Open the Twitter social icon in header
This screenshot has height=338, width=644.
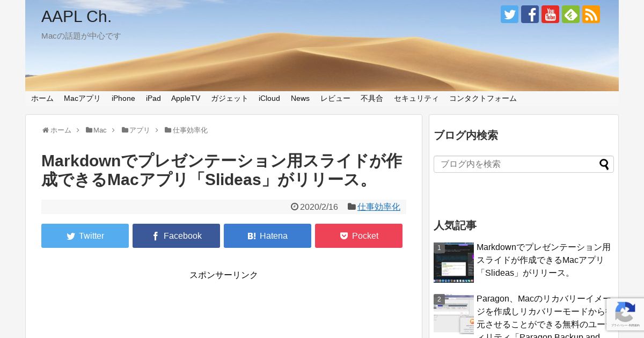(x=509, y=14)
